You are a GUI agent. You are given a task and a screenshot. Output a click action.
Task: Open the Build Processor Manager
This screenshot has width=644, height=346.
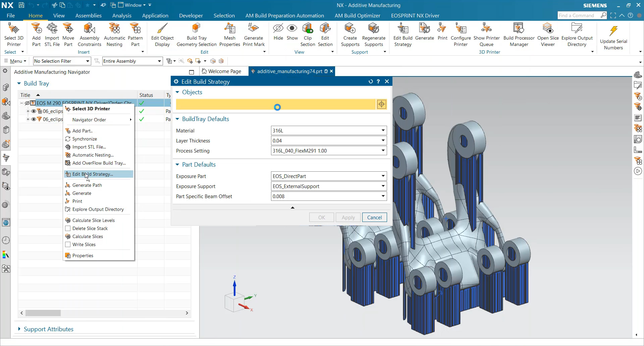pyautogui.click(x=519, y=34)
